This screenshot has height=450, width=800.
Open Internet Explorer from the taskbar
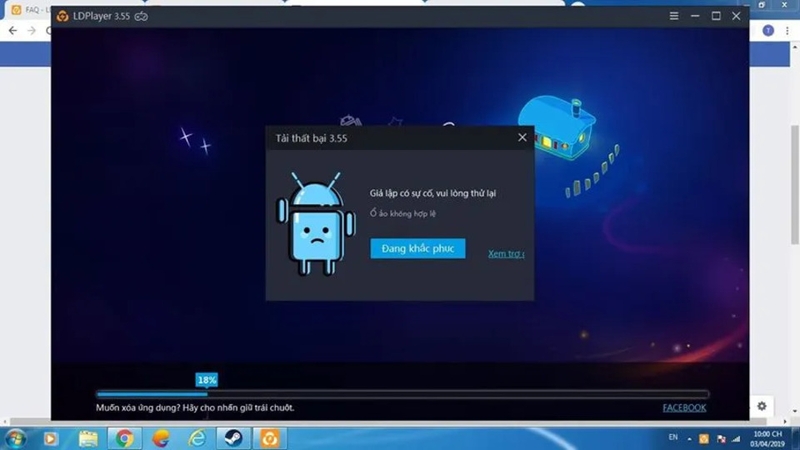(x=197, y=438)
